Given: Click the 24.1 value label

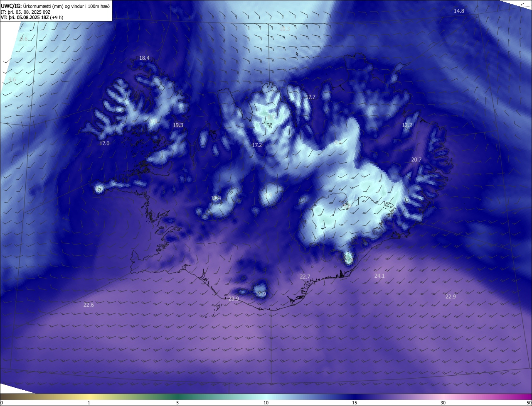Looking at the screenshot, I should (x=379, y=276).
